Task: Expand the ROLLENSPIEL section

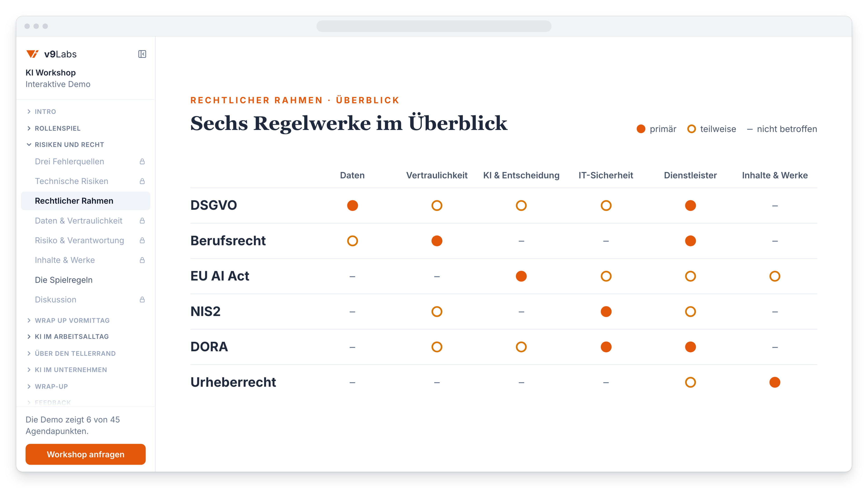Action: [54, 128]
